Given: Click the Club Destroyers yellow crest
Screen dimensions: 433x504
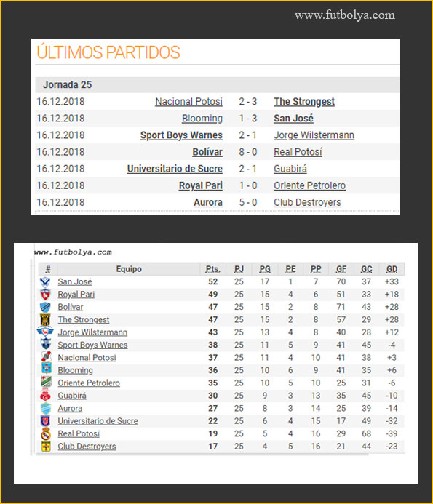Looking at the screenshot, I should coord(47,446).
